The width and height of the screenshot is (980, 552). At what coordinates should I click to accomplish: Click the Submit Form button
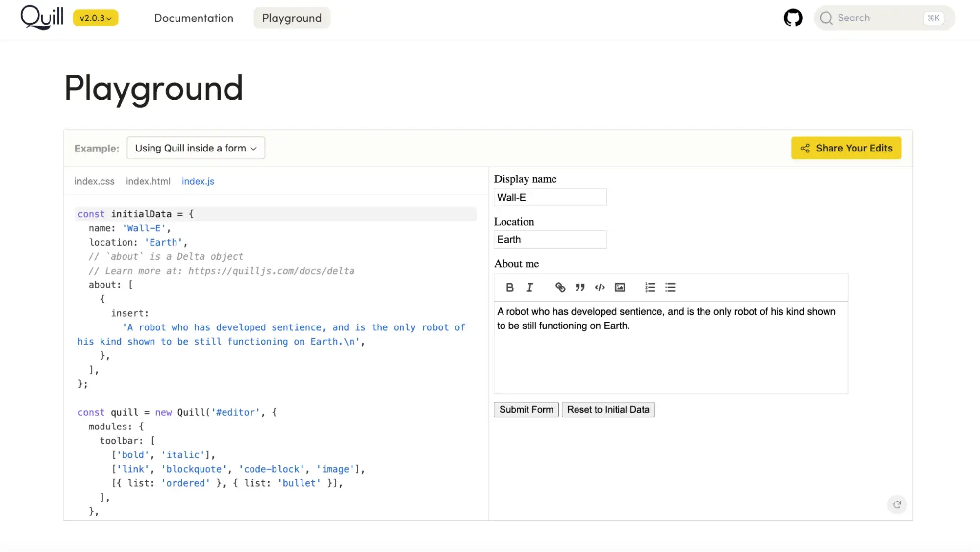526,410
